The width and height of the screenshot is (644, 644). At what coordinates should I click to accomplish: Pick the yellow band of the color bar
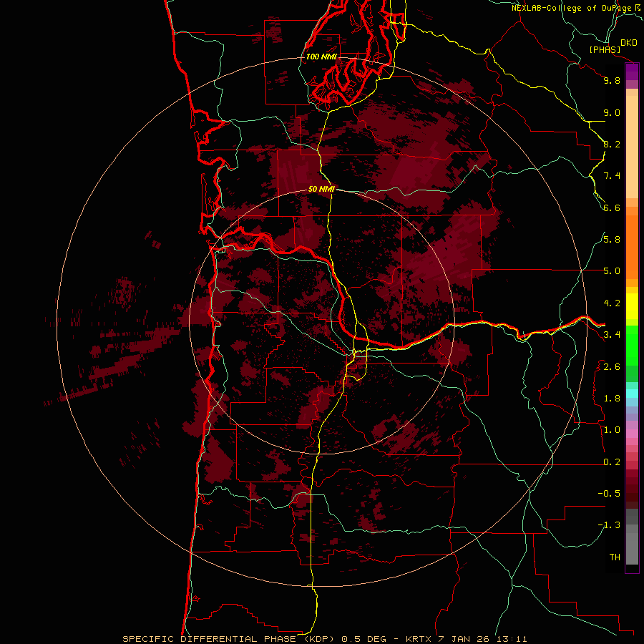[x=632, y=306]
